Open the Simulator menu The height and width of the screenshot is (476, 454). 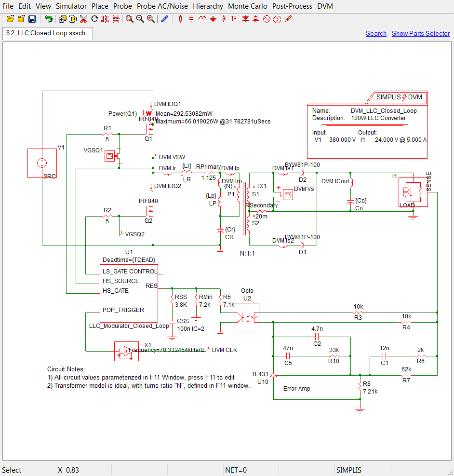(71, 6)
